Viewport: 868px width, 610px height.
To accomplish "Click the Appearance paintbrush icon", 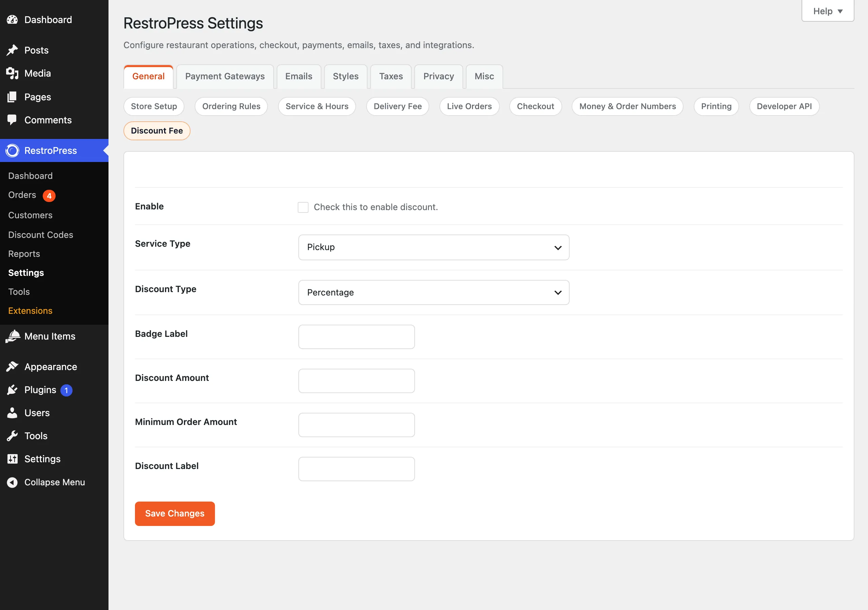I will point(12,367).
